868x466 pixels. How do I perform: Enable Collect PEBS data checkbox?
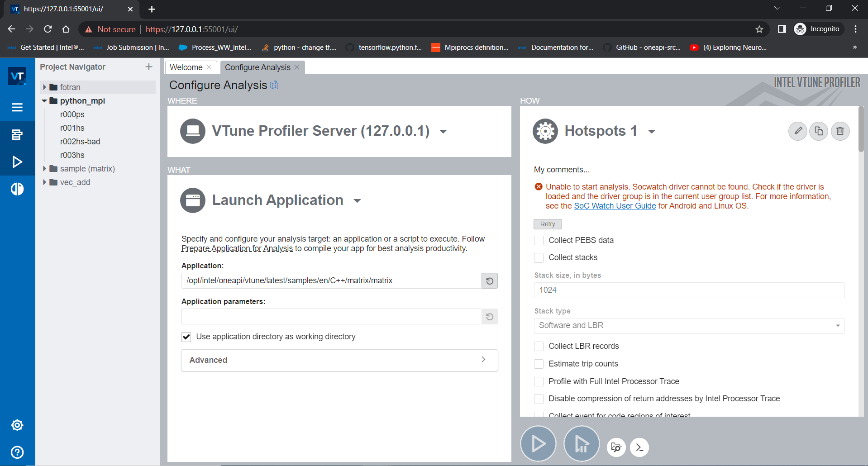[x=539, y=240]
